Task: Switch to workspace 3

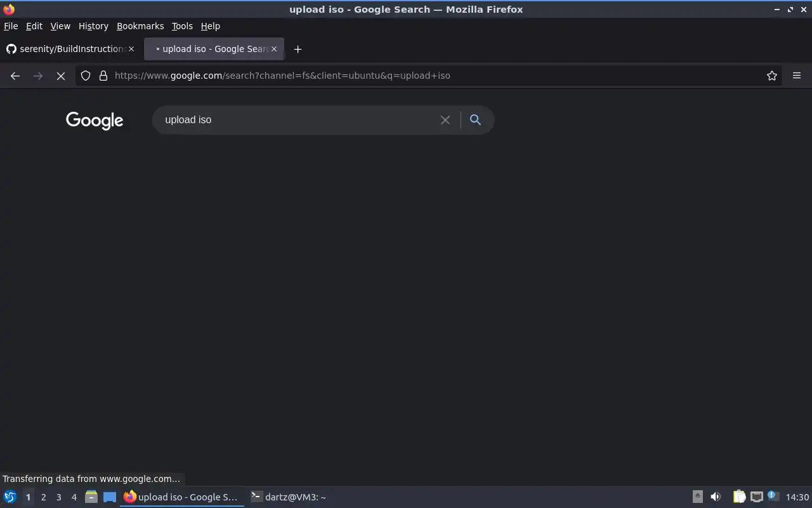Action: (59, 497)
